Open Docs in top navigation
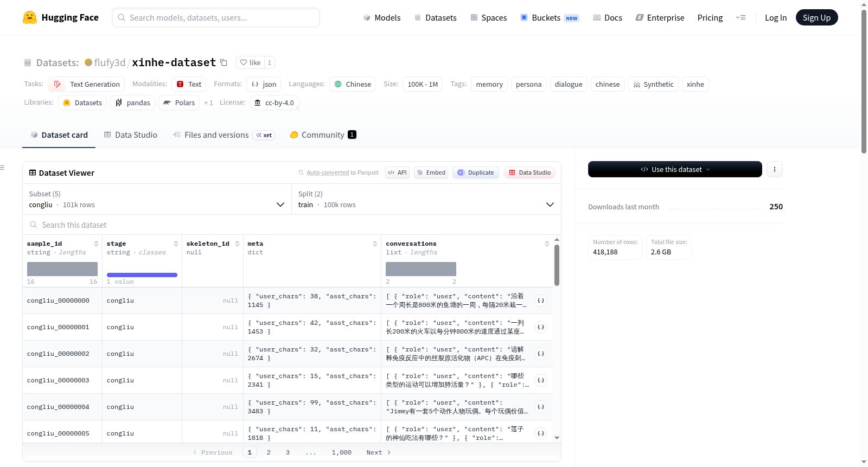 pos(608,17)
